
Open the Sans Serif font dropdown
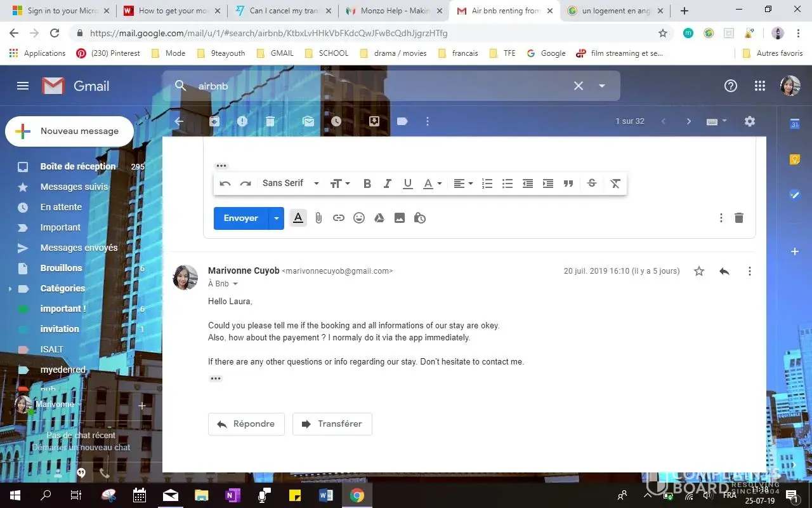[291, 184]
